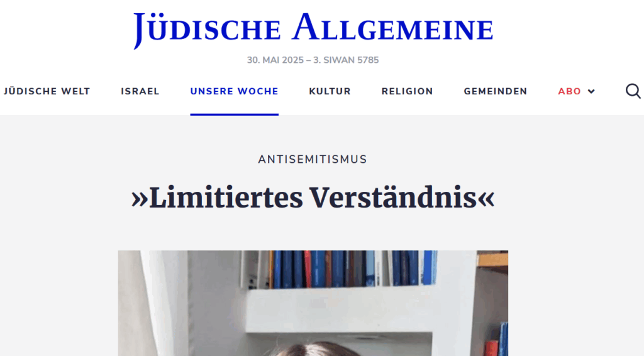
Task: Open the Antisemitismus category label
Action: click(x=313, y=159)
